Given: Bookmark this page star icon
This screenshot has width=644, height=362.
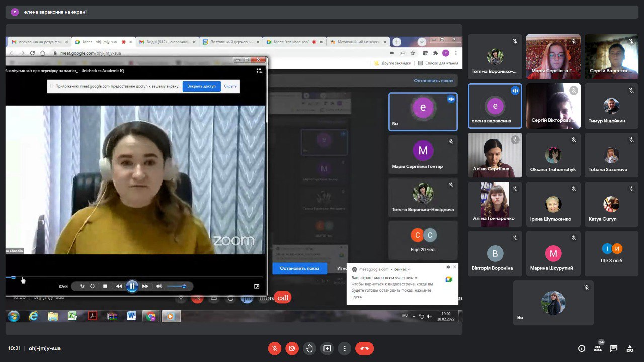Looking at the screenshot, I should pyautogui.click(x=413, y=53).
